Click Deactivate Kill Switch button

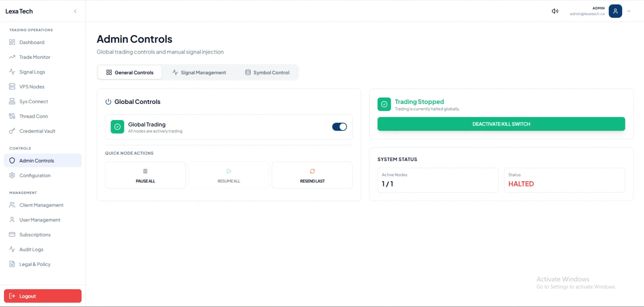[501, 124]
